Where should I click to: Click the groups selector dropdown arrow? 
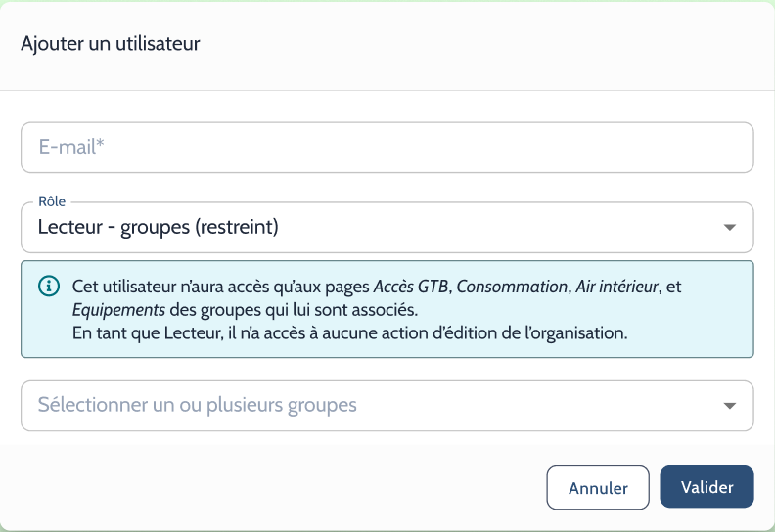730,406
